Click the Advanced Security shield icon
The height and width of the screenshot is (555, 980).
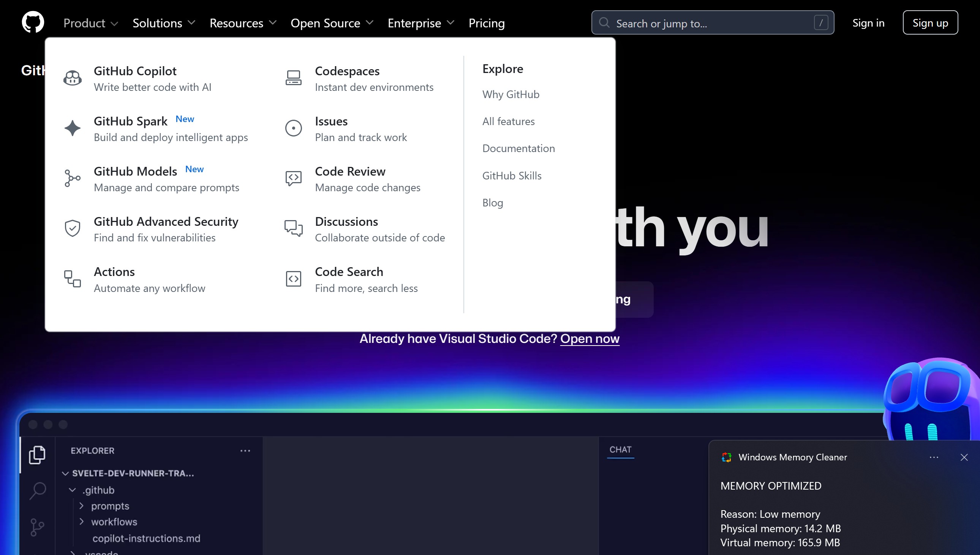(x=73, y=229)
